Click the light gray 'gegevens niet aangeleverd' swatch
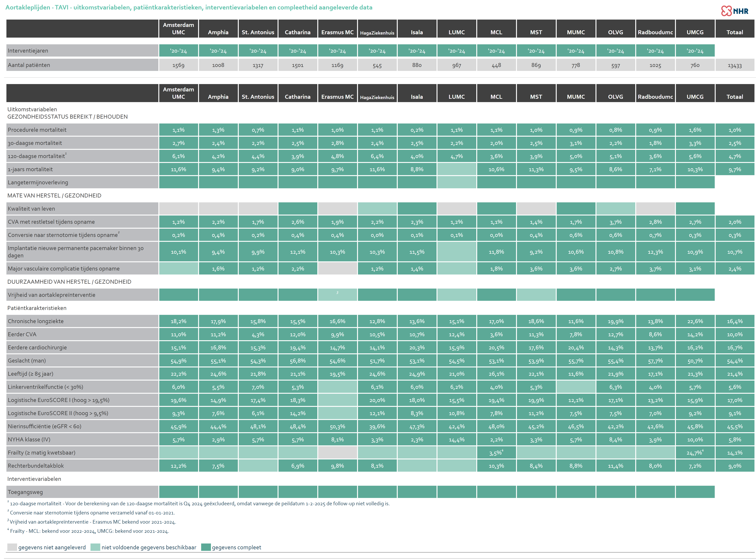The height and width of the screenshot is (560, 756). click(12, 547)
